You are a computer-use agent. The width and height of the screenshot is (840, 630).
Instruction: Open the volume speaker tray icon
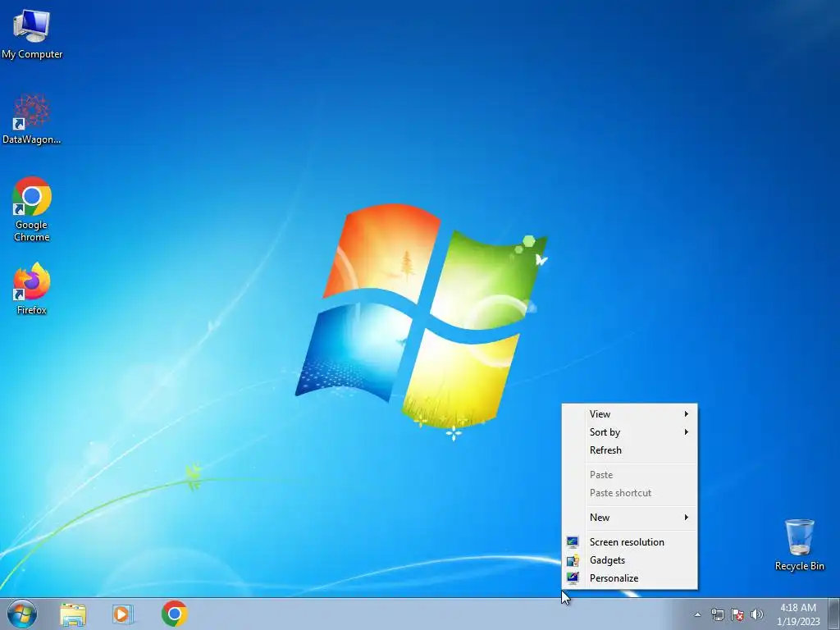coord(756,614)
